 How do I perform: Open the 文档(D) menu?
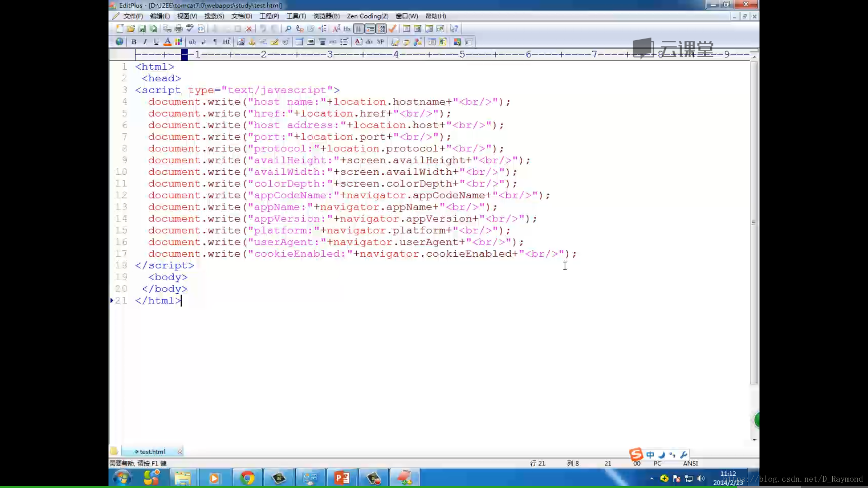241,16
